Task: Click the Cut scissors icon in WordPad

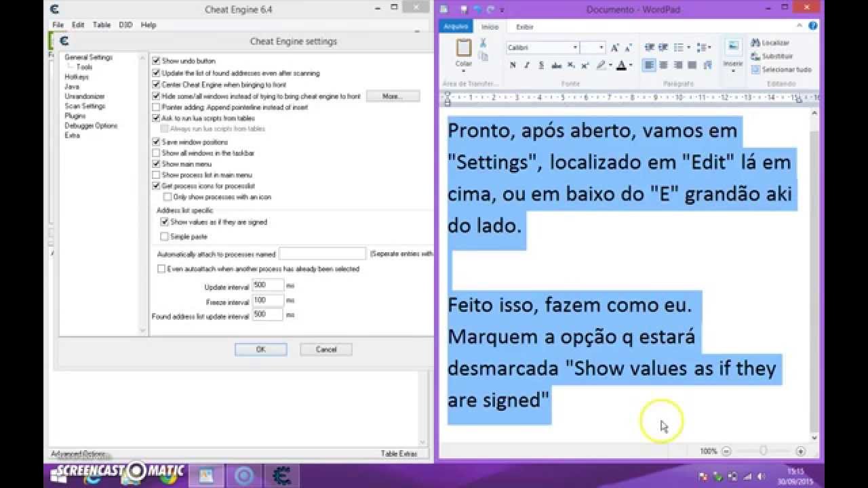Action: pyautogui.click(x=484, y=43)
